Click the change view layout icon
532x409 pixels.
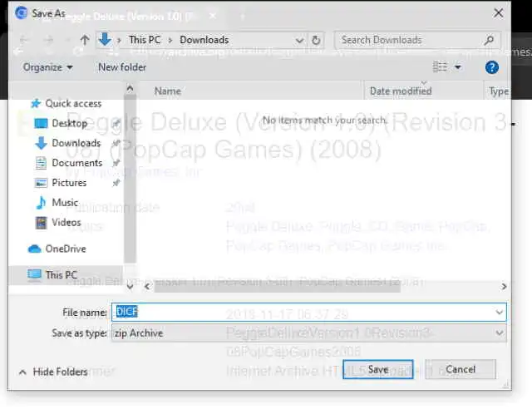coord(440,67)
